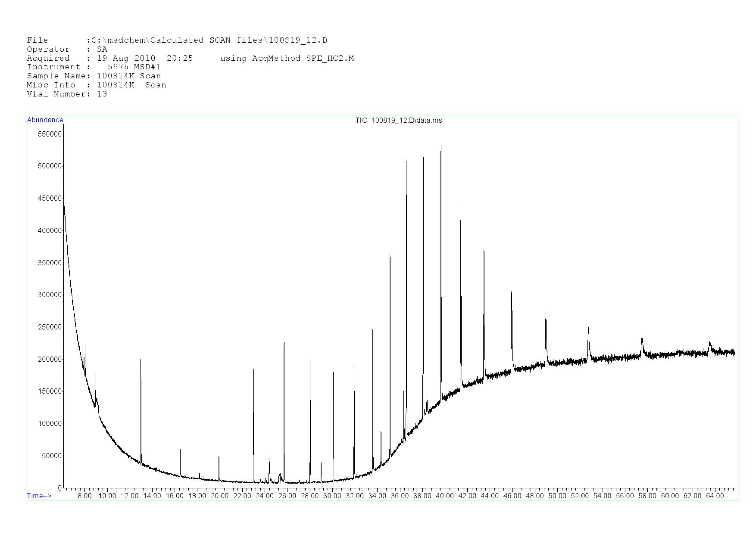This screenshot has height=534, width=756.
Task: Click the Vial Number value 13
Action: click(x=102, y=94)
